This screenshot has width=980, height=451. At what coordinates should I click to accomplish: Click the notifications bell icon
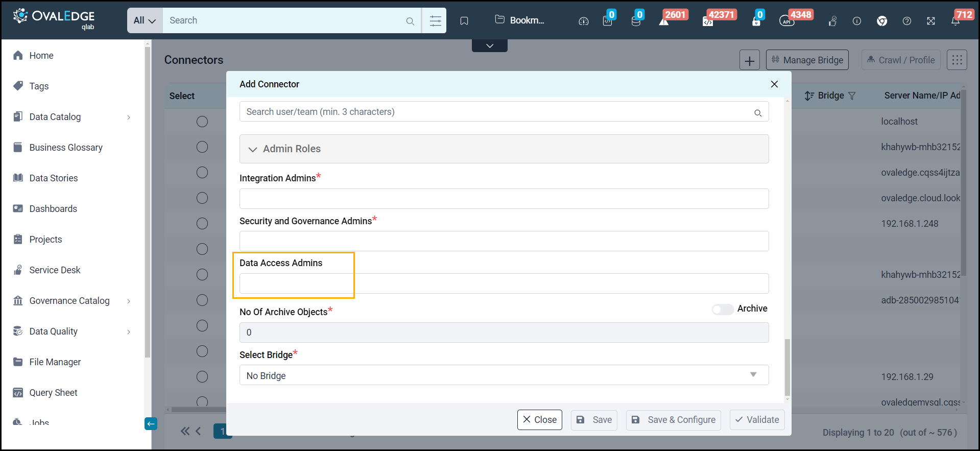955,21
